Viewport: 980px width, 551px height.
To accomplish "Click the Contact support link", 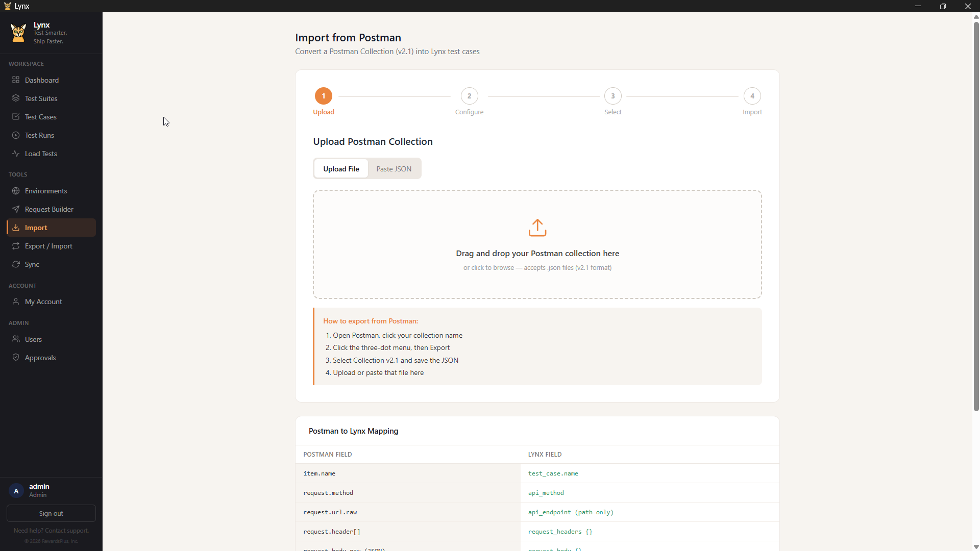I will click(67, 531).
